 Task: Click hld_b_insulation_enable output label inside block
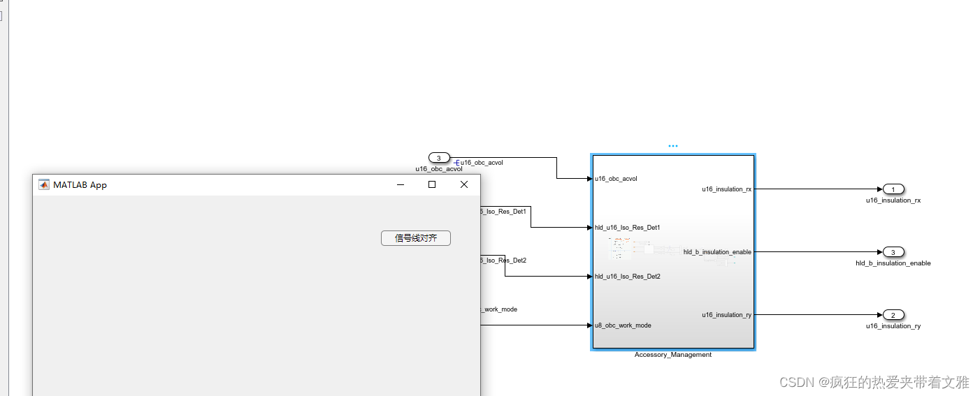[717, 252]
